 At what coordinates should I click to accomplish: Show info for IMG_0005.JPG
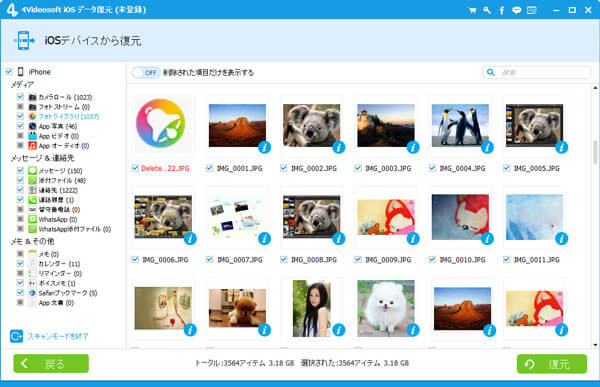pyautogui.click(x=561, y=147)
